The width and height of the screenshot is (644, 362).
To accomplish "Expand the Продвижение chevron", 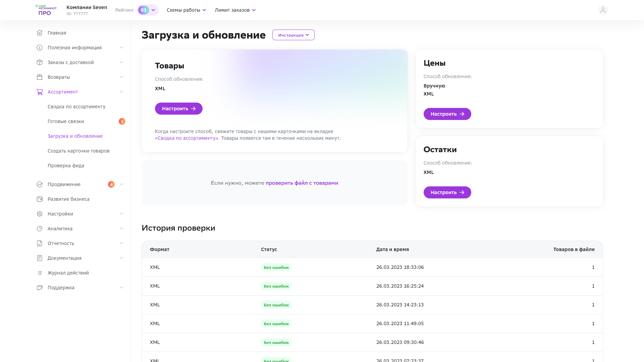I will coord(121,184).
